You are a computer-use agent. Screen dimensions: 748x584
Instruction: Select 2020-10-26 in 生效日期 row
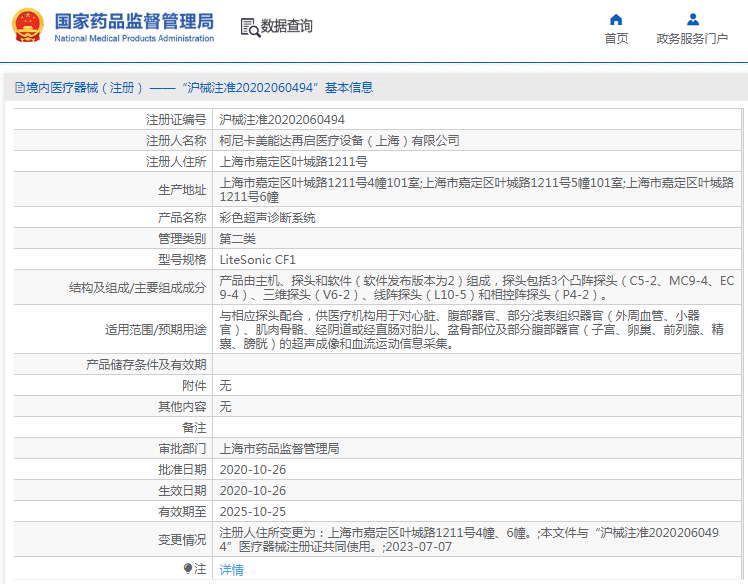coord(253,491)
